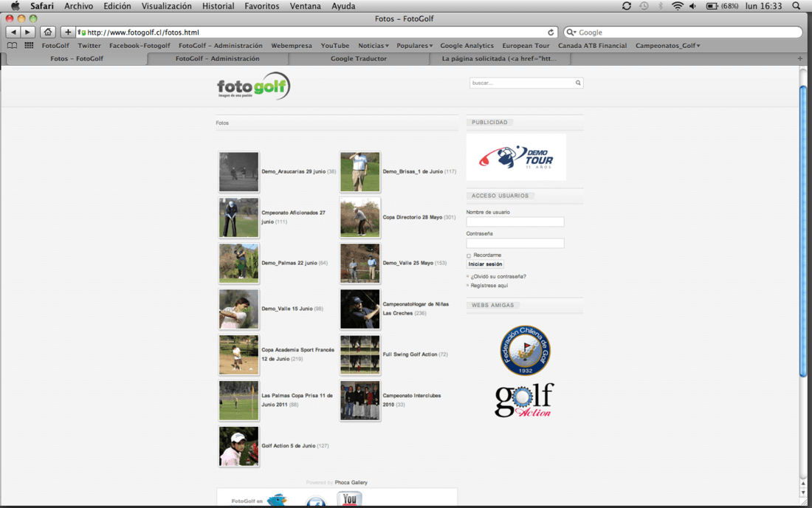
Task: Reload the page with the refresh icon
Action: 551,32
